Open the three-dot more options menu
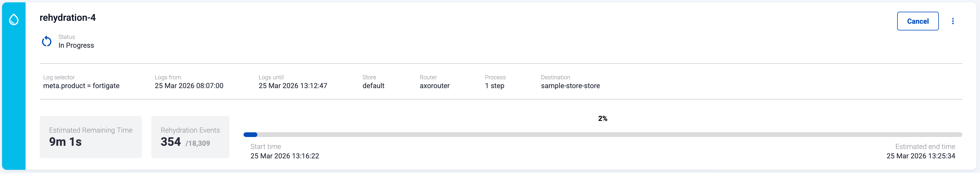 [953, 21]
